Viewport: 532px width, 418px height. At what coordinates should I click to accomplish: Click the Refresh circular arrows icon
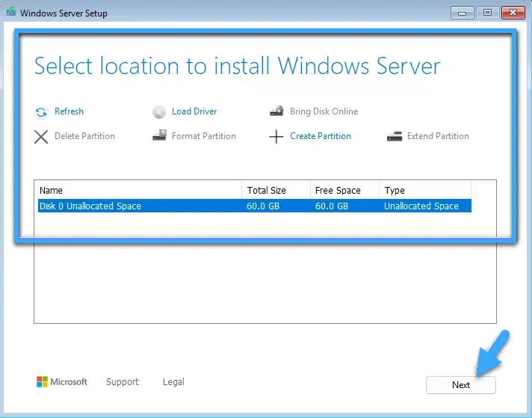(41, 111)
